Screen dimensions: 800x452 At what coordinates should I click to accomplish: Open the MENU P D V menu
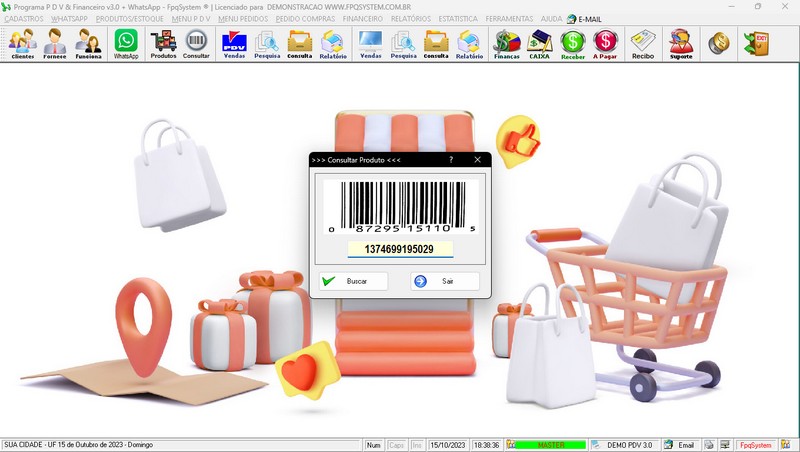[191, 19]
